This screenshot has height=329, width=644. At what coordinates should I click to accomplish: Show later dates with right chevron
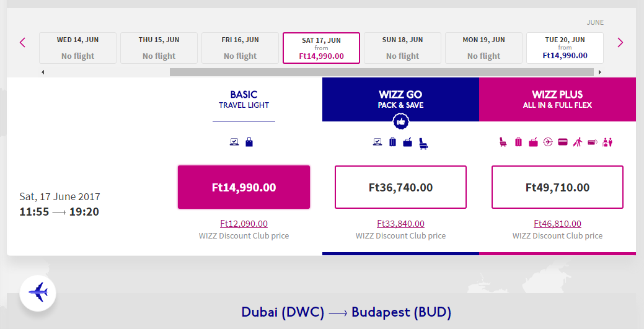(620, 43)
